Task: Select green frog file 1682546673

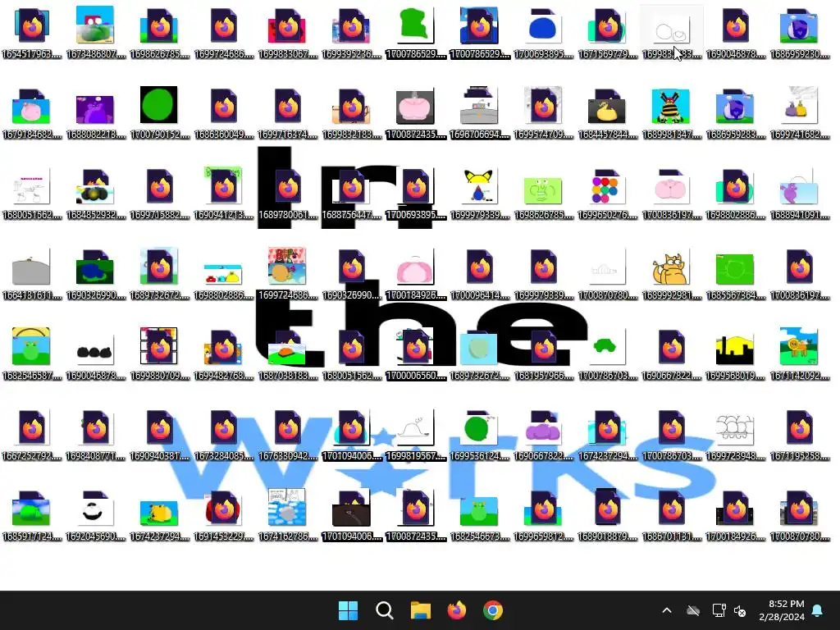Action: [x=479, y=515]
